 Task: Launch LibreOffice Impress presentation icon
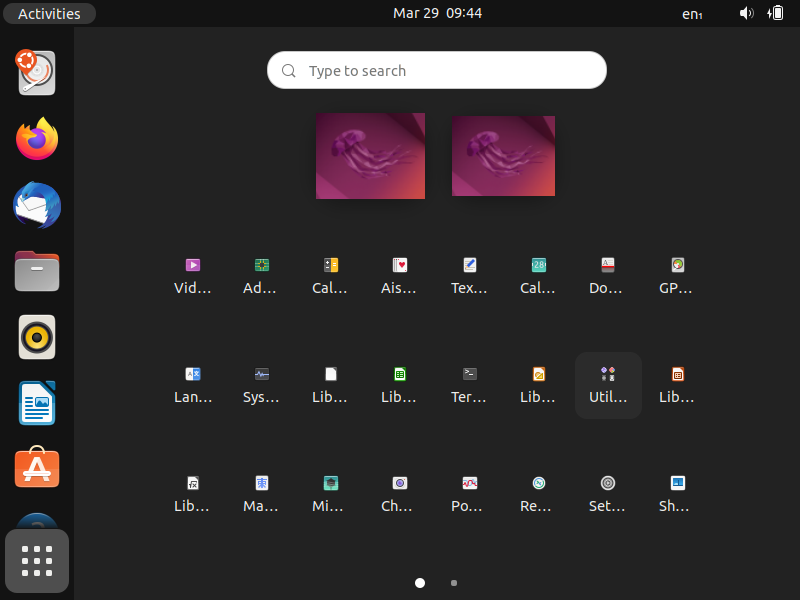[x=677, y=385]
